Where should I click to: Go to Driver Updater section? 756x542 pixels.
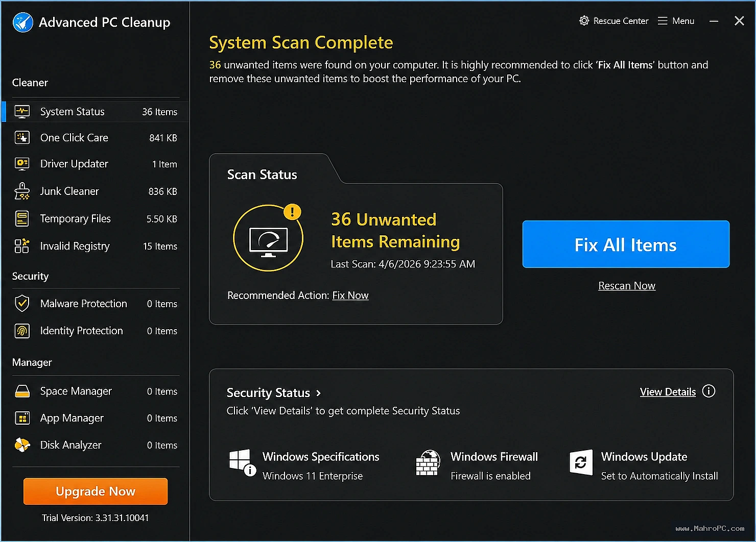coord(96,164)
